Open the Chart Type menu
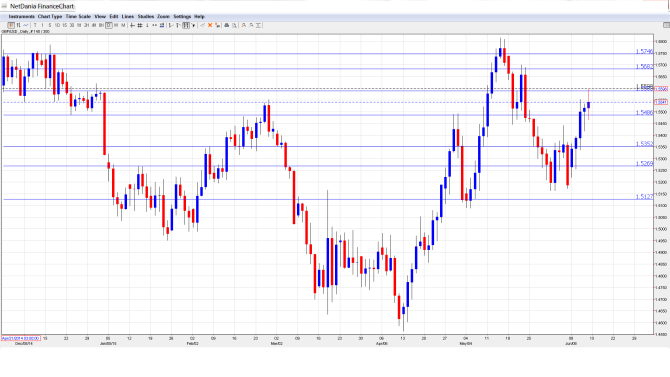670x377 pixels. [50, 17]
